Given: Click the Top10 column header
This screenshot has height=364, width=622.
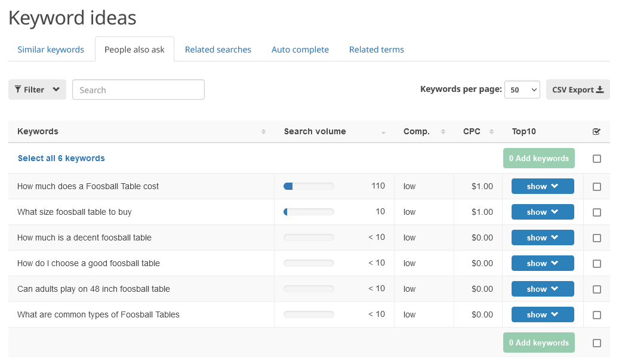Looking at the screenshot, I should click(x=524, y=132).
